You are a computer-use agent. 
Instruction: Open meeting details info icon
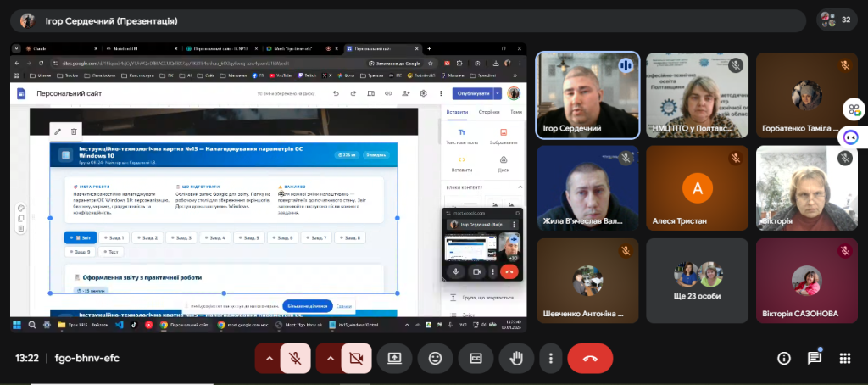784,358
